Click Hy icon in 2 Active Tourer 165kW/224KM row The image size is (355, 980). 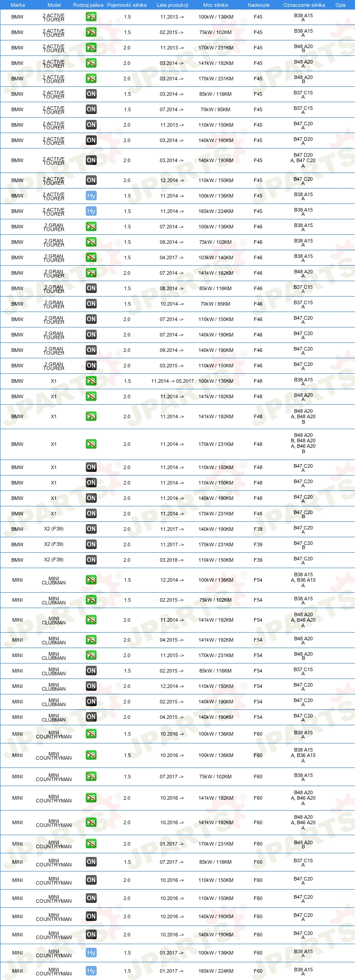(91, 211)
